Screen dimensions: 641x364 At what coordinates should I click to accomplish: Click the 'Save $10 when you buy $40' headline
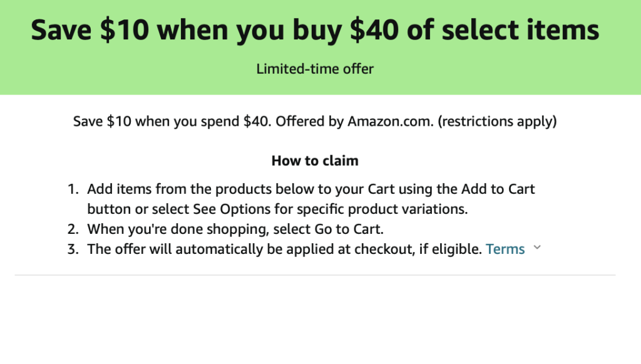click(315, 30)
